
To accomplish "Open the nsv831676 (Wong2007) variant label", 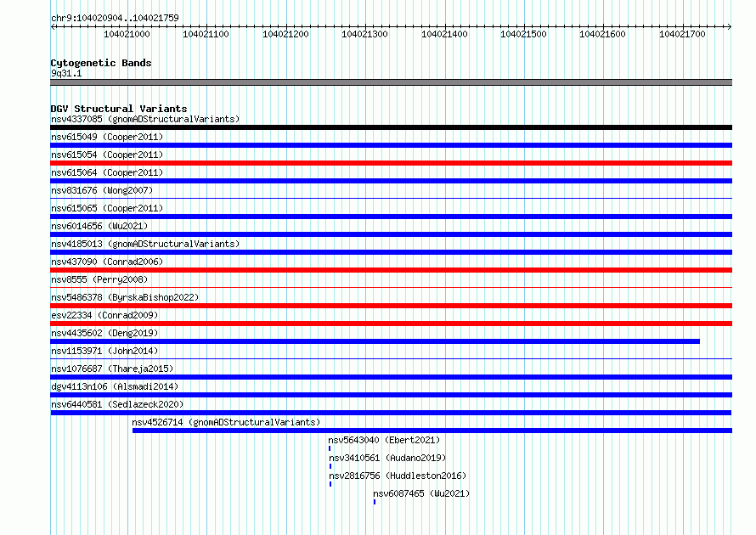I will click(x=102, y=190).
